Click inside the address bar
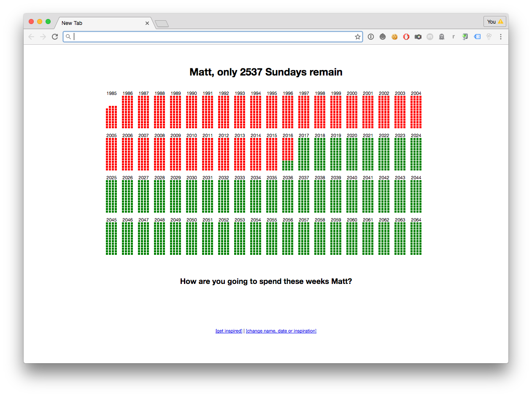The height and width of the screenshot is (397, 532). [x=211, y=37]
